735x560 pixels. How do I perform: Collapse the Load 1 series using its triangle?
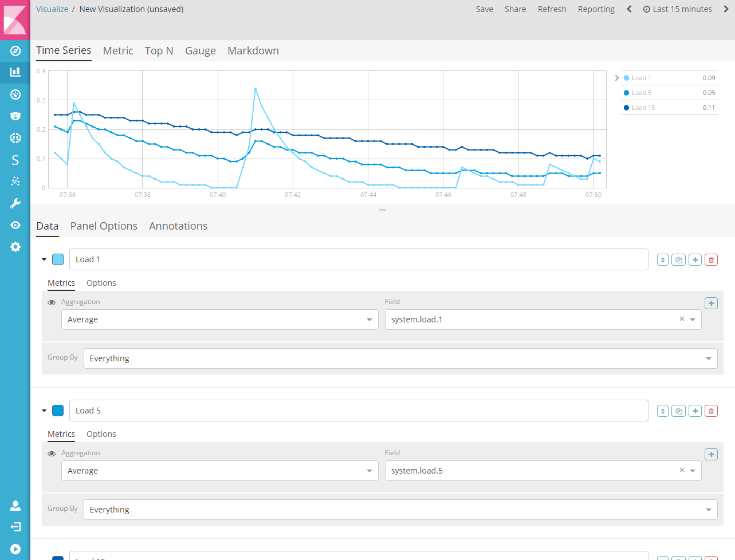point(44,259)
